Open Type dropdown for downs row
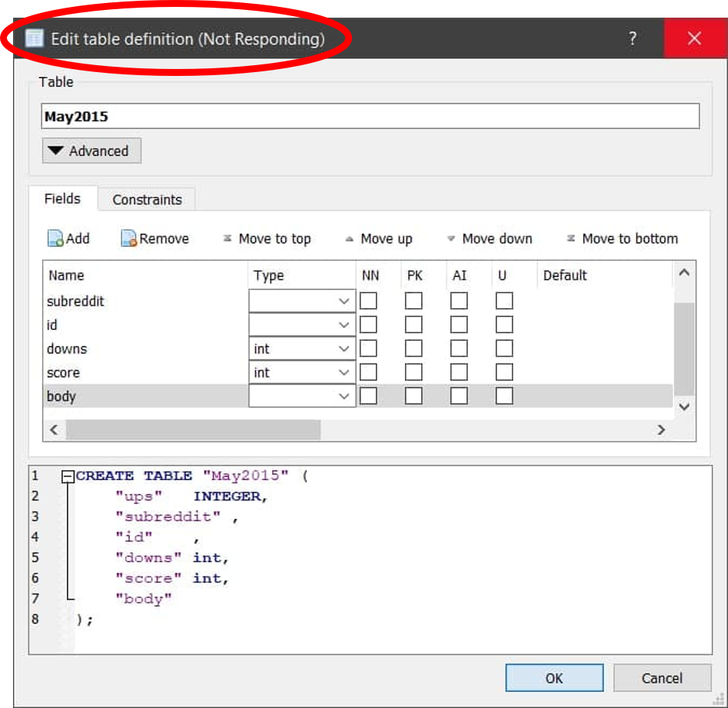The width and height of the screenshot is (728, 708). tap(302, 348)
